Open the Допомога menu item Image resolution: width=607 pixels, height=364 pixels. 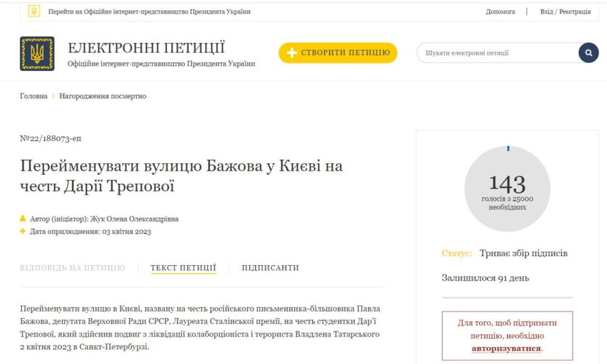500,12
